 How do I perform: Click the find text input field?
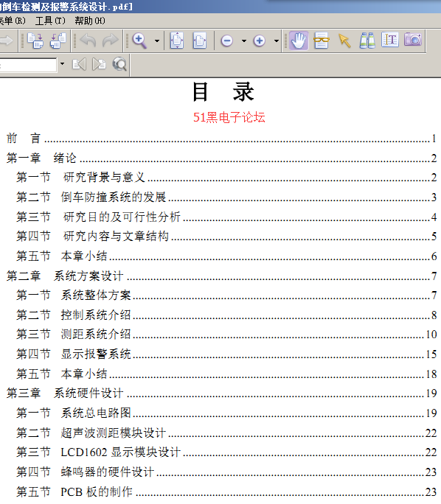pos(28,66)
